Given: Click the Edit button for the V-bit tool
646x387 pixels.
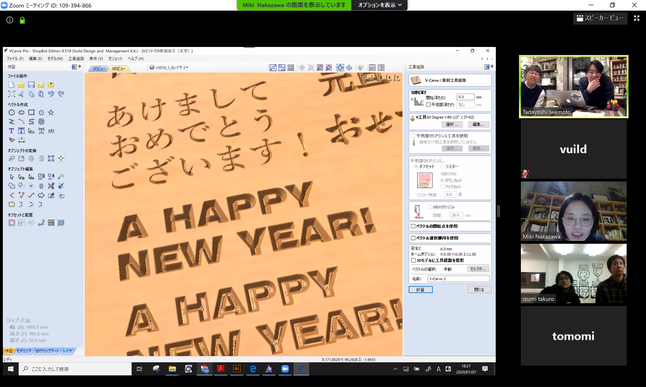Looking at the screenshot, I should 478,124.
